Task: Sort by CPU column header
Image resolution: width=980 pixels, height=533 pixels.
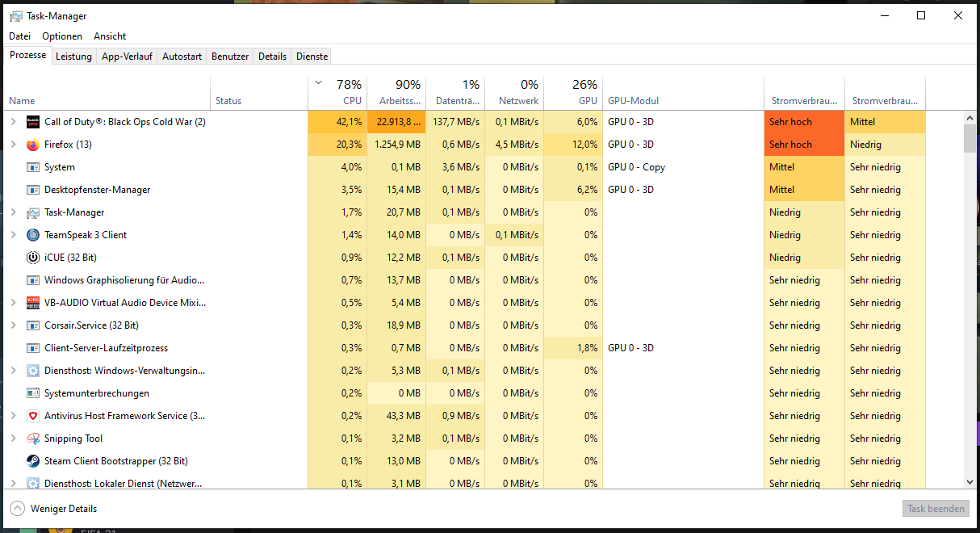Action: click(x=337, y=93)
